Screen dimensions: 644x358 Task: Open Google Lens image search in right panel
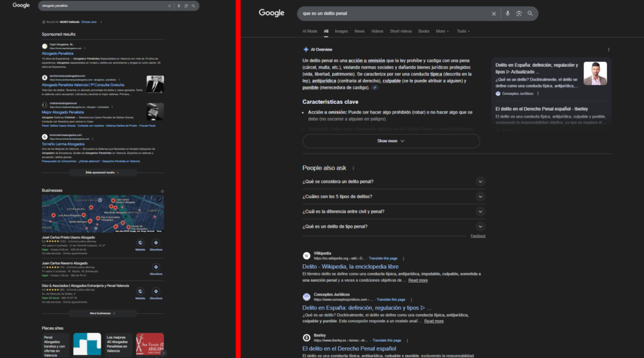coord(519,13)
